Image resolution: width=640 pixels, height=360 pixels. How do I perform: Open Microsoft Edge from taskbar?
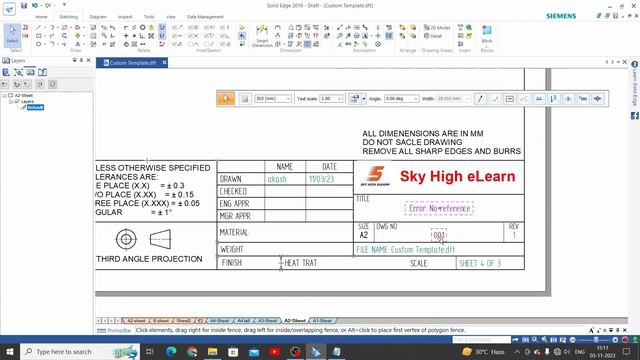click(171, 351)
